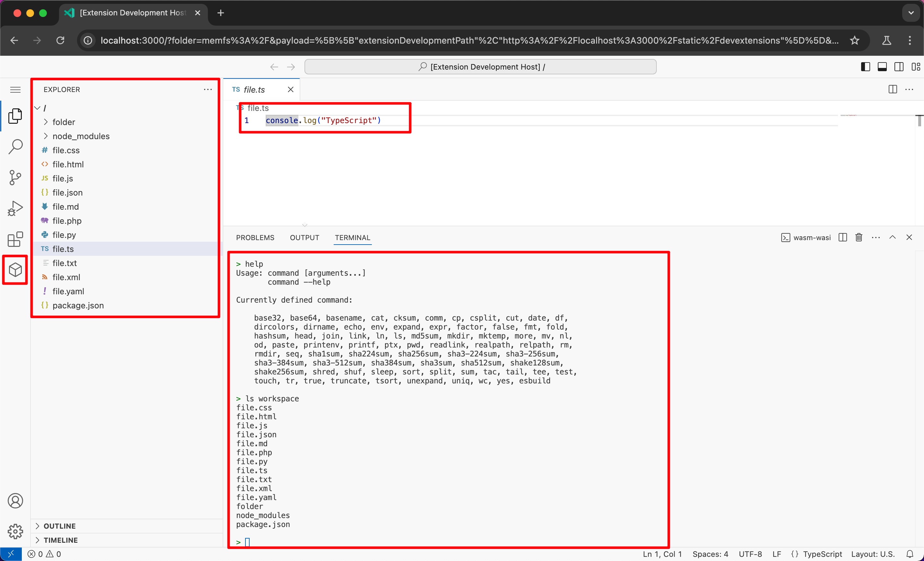The image size is (924, 561).
Task: Click the wasm-wasi terminal label
Action: tap(806, 238)
